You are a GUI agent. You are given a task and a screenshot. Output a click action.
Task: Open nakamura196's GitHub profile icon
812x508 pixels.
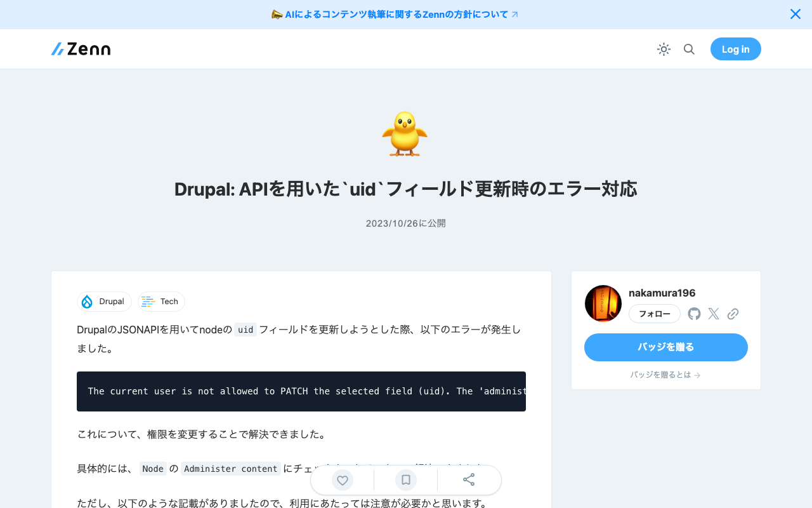[693, 313]
